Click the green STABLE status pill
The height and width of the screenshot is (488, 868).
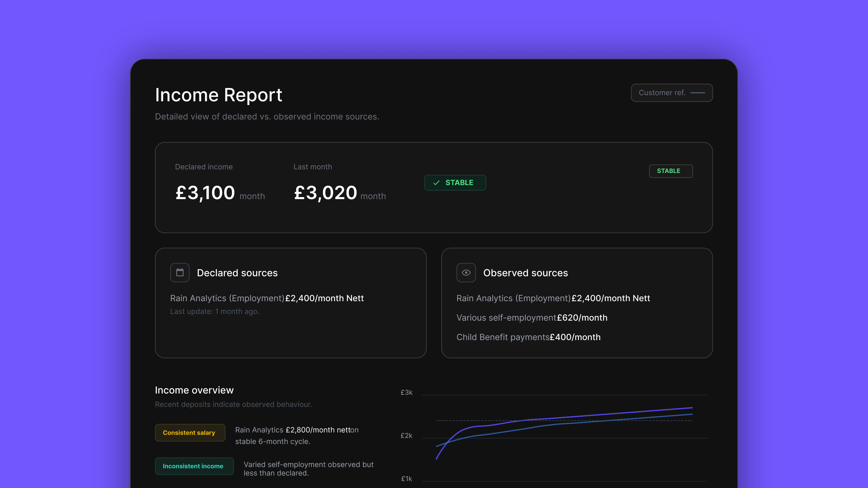coord(455,183)
